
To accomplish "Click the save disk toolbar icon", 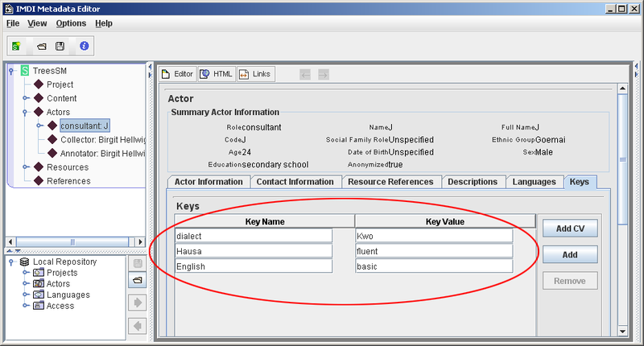I will 60,47.
